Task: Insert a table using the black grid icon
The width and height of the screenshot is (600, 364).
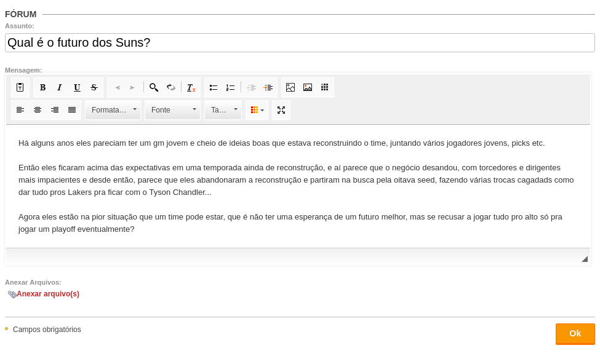Action: [324, 87]
